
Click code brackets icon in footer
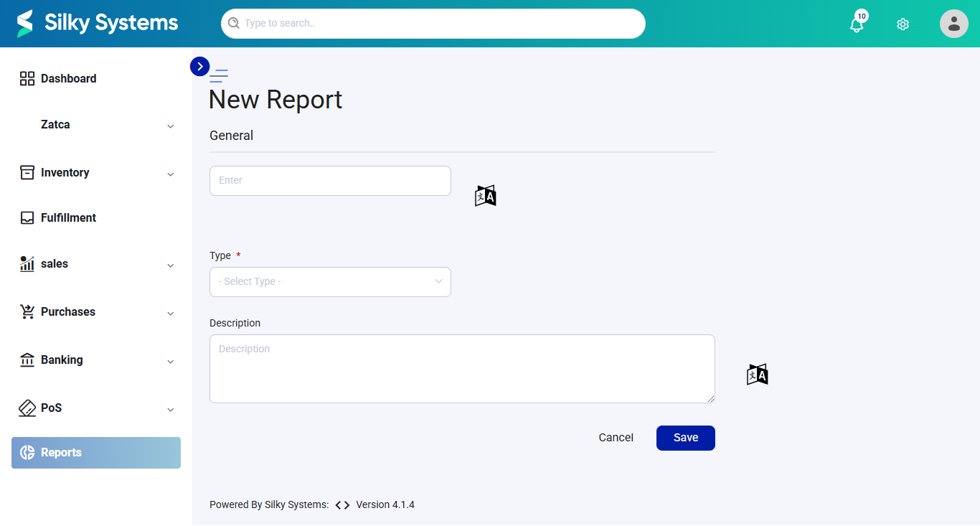pyautogui.click(x=342, y=505)
